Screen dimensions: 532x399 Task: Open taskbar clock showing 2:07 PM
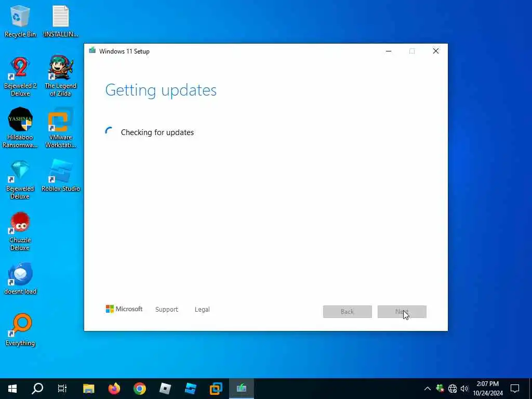tap(487, 389)
